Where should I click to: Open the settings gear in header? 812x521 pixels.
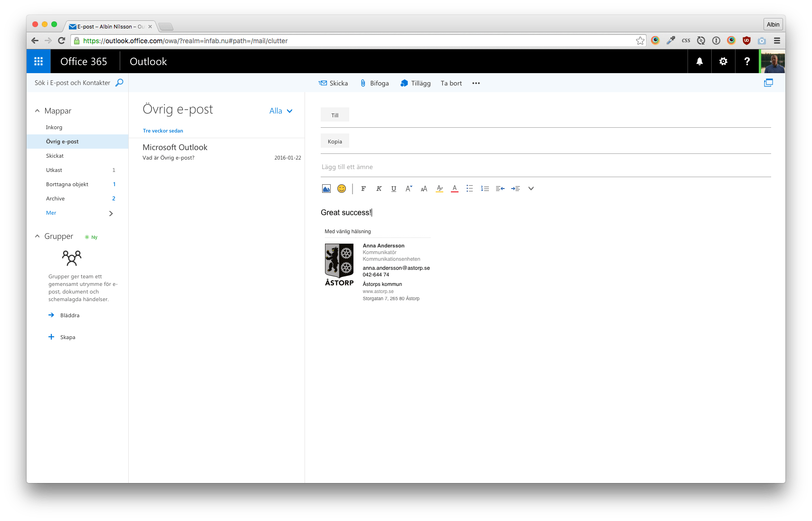[x=723, y=61]
